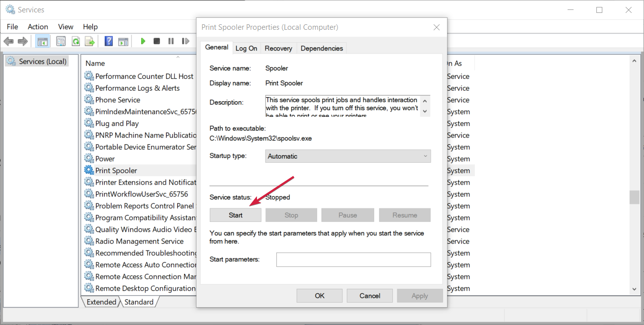The height and width of the screenshot is (325, 644).
Task: Click the gear icon beside Print Spooler
Action: (89, 170)
